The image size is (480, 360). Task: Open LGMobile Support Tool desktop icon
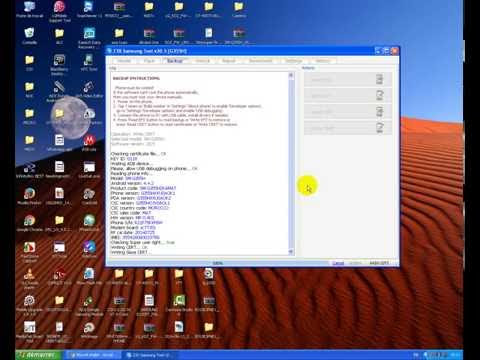60,11
